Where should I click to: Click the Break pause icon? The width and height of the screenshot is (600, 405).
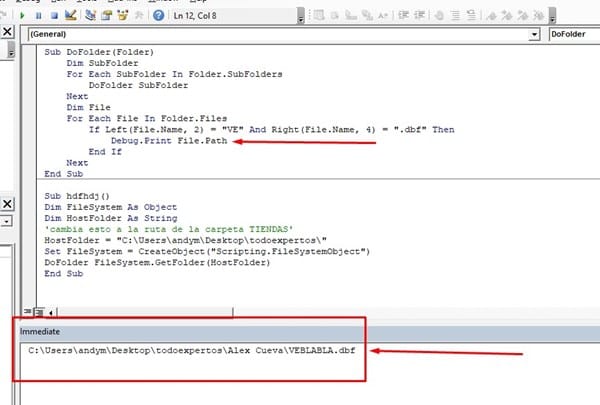coord(38,16)
